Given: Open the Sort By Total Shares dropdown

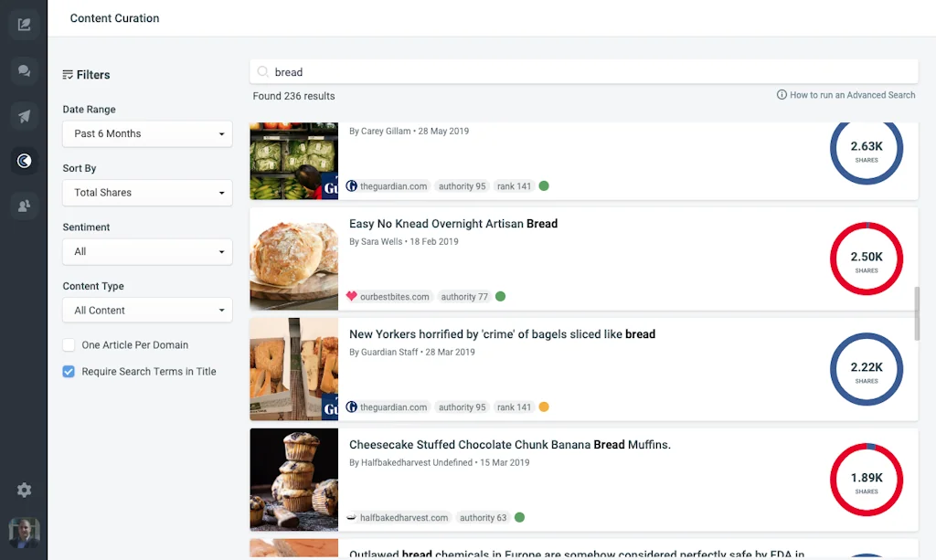Looking at the screenshot, I should click(x=146, y=193).
